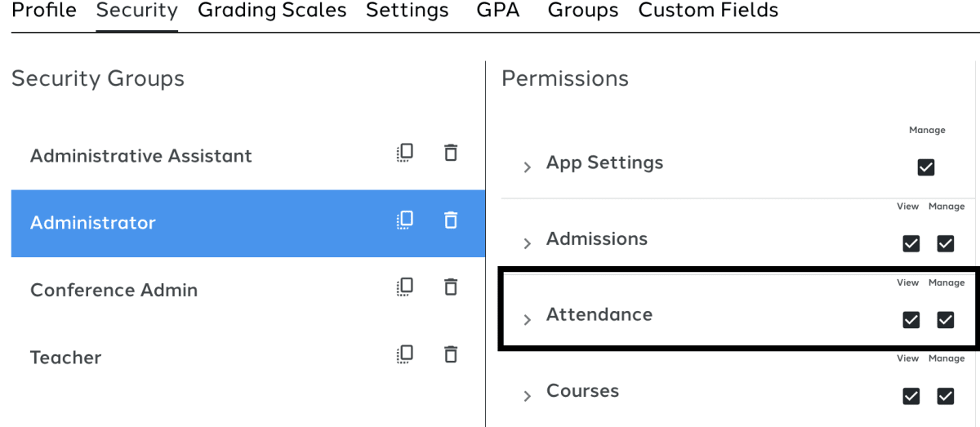This screenshot has width=980, height=427.
Task: Switch to the Grading Scales tab
Action: click(272, 11)
